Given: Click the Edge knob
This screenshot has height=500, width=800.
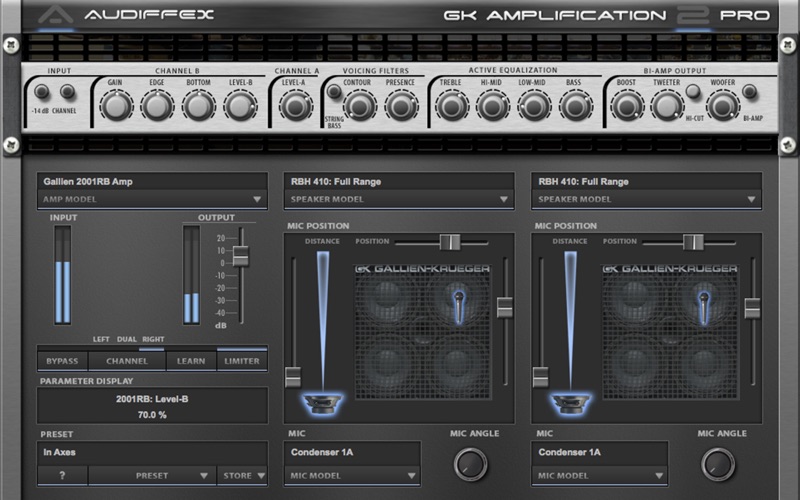Looking at the screenshot, I should pyautogui.click(x=157, y=106).
